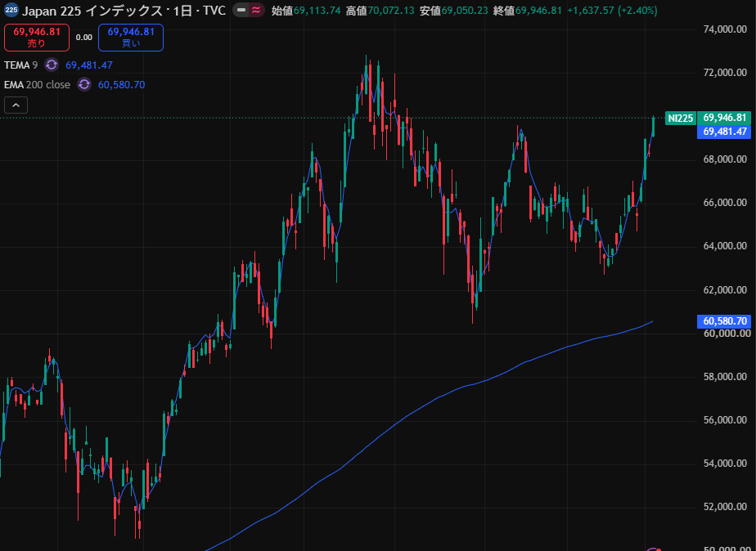
Task: Click the blue 225 symbol logo
Action: pyautogui.click(x=11, y=10)
